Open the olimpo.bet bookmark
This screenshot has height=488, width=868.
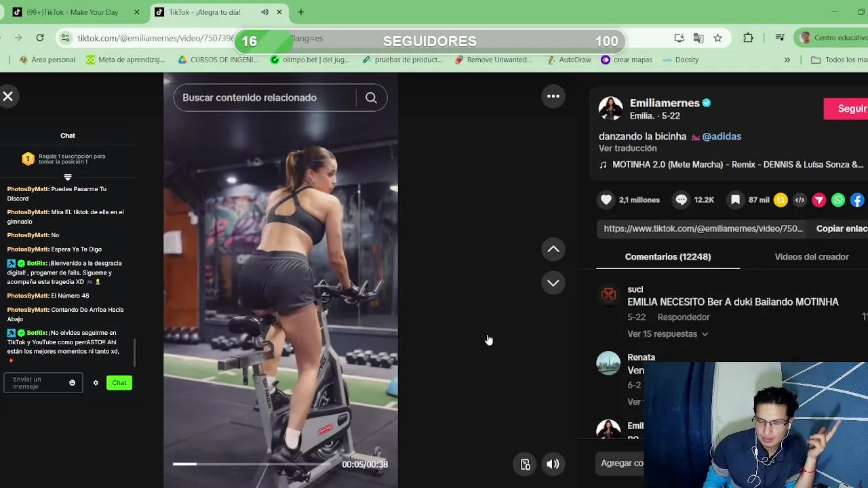click(310, 60)
